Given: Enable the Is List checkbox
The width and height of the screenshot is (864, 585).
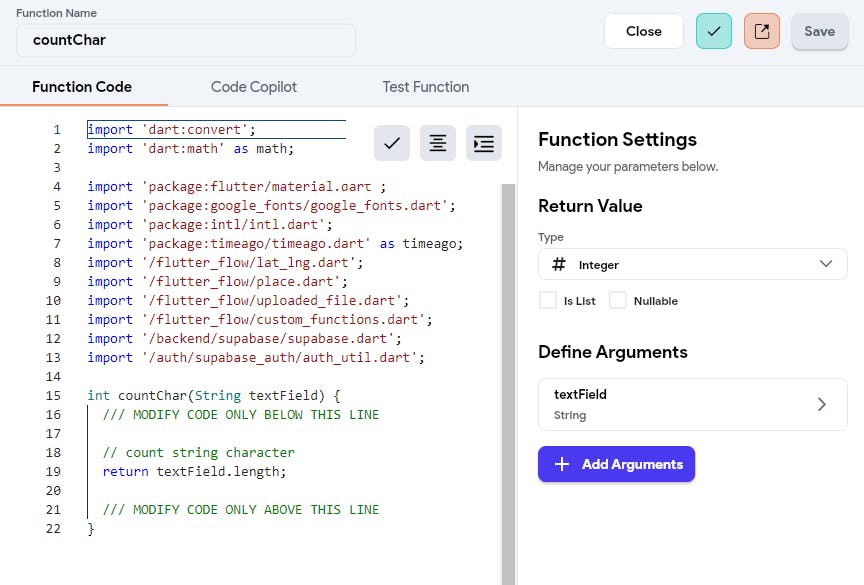Looking at the screenshot, I should [x=548, y=300].
